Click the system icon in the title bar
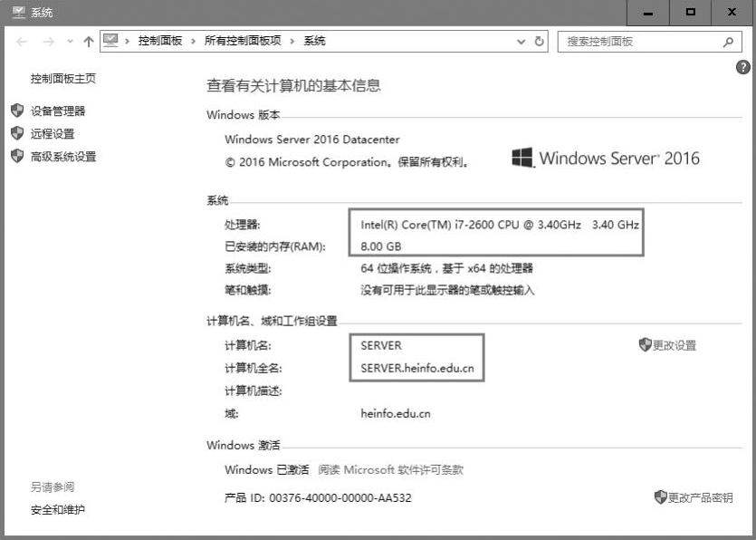Image resolution: width=756 pixels, height=540 pixels. point(18,12)
